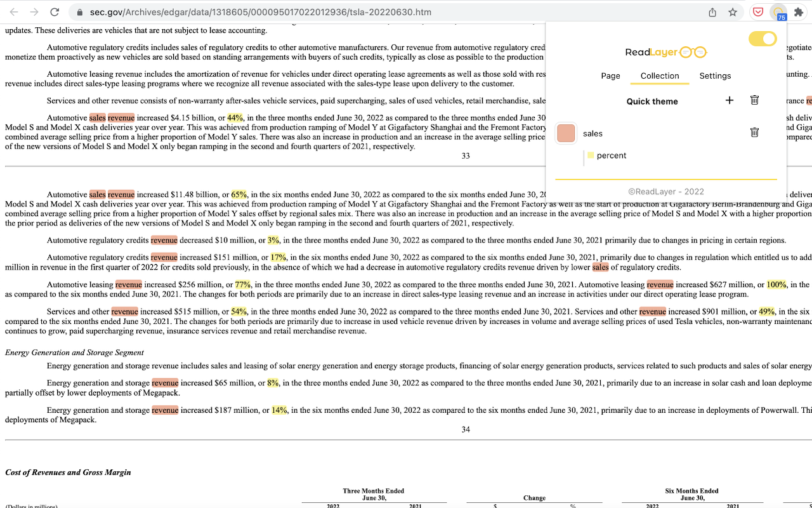This screenshot has width=812, height=508.
Task: Click the salmon color swatch beside sales
Action: [x=566, y=133]
